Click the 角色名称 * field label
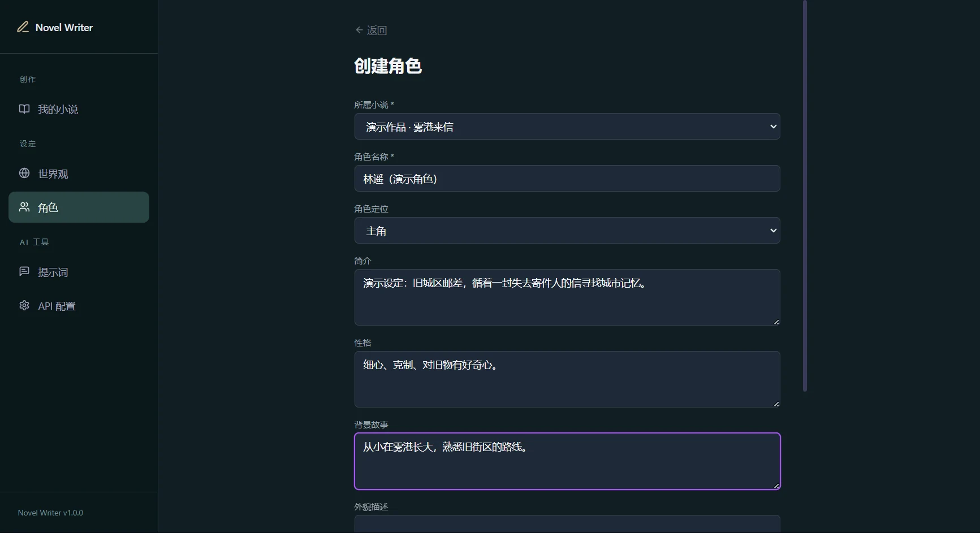This screenshot has height=533, width=980. [374, 157]
